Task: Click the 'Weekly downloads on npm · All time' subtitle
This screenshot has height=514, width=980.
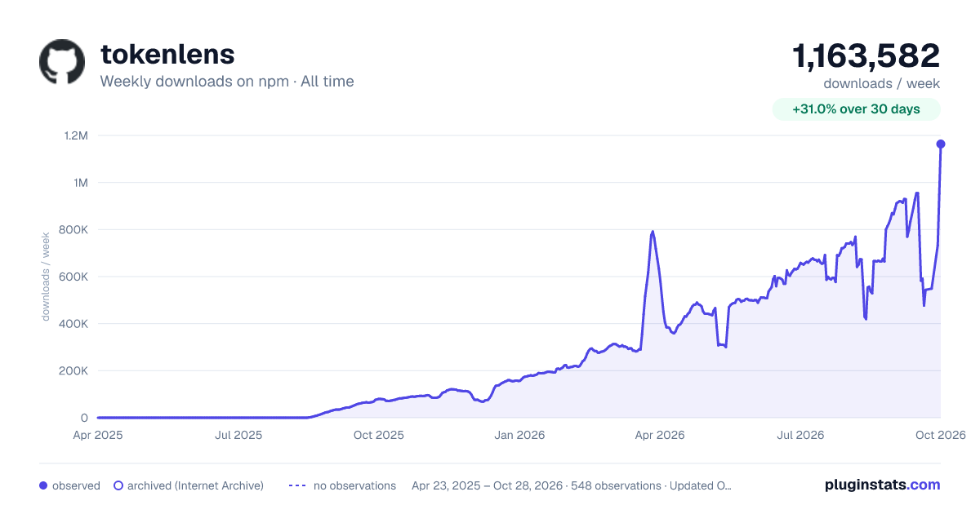Action: pyautogui.click(x=227, y=81)
